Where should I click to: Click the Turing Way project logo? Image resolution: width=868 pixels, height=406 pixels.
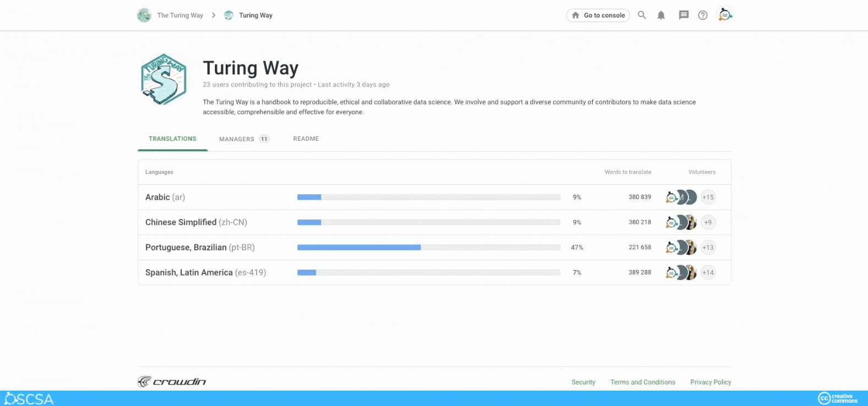coord(164,80)
